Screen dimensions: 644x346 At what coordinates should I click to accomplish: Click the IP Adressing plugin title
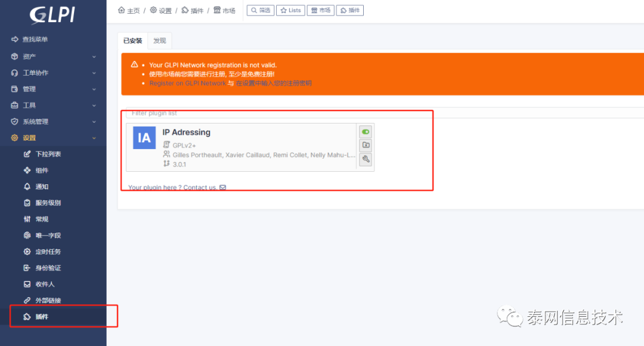point(187,132)
